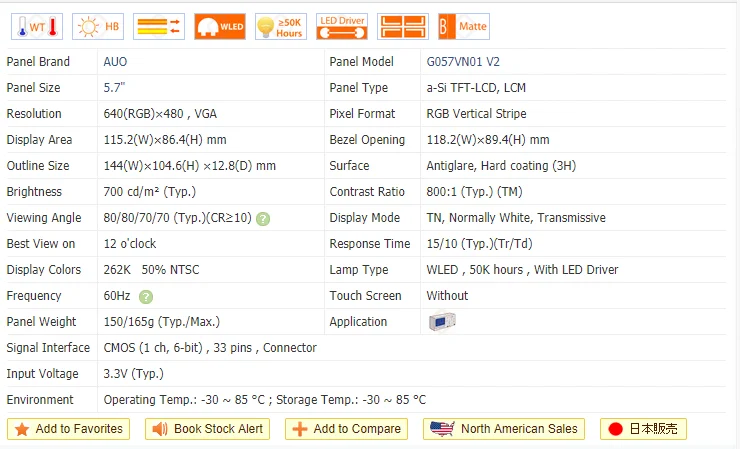Click the orange panel layout badge icon
The image size is (740, 449).
pyautogui.click(x=403, y=26)
